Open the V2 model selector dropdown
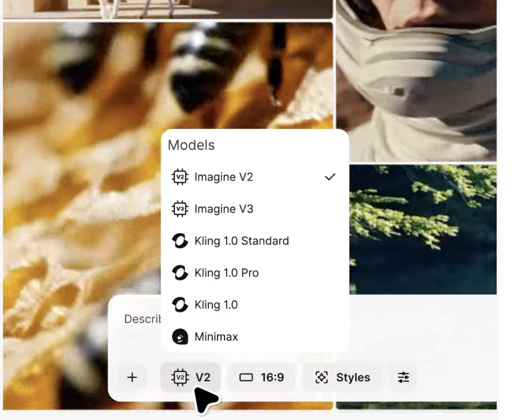Viewport: 512px width, 420px height. [x=191, y=377]
